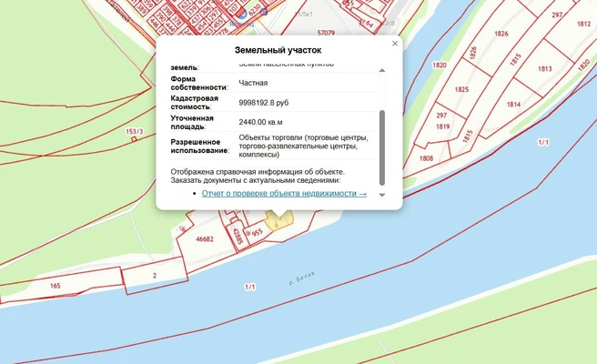The image size is (597, 364).
Task: Click the popup vertical scrollbar thumb
Action: pyautogui.click(x=382, y=147)
